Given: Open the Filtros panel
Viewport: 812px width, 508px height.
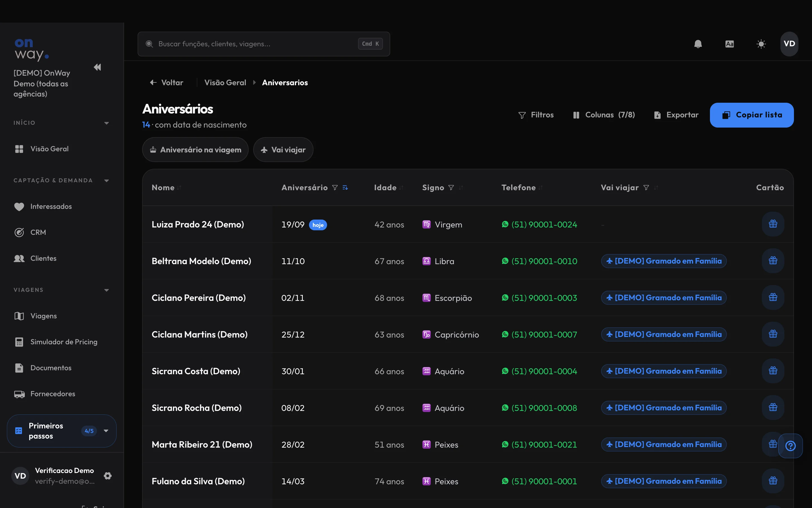Looking at the screenshot, I should click(x=536, y=115).
